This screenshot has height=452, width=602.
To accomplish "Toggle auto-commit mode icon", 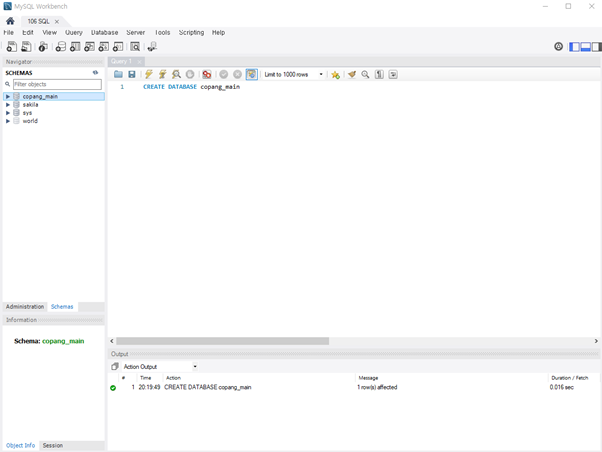I will [x=251, y=74].
